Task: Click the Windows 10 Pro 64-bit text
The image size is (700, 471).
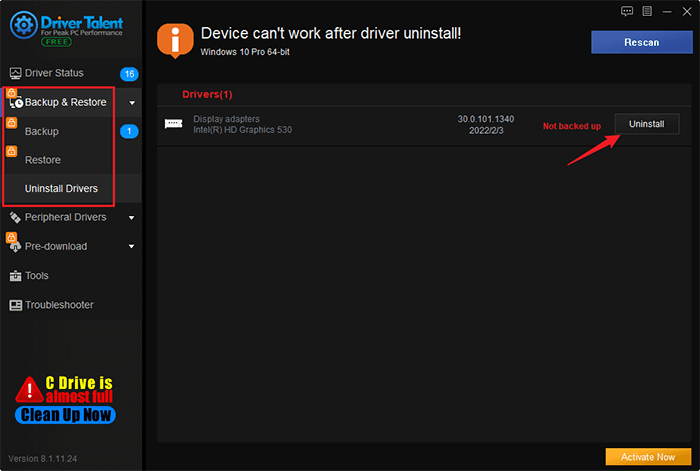Action: pyautogui.click(x=245, y=52)
